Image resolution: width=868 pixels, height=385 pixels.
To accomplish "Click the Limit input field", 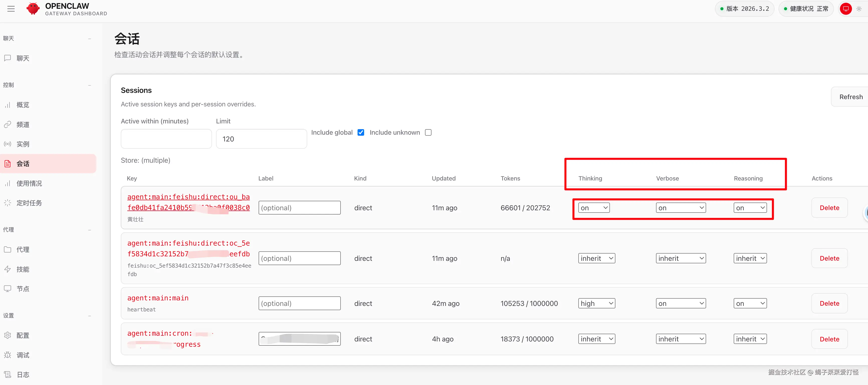I will [261, 139].
